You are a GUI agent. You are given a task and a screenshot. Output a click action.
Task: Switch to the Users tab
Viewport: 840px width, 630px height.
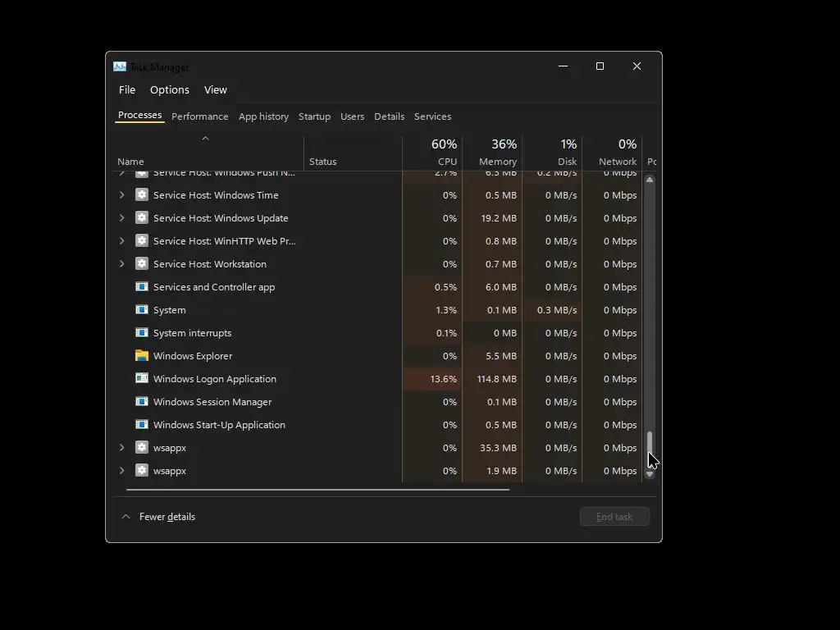[352, 116]
